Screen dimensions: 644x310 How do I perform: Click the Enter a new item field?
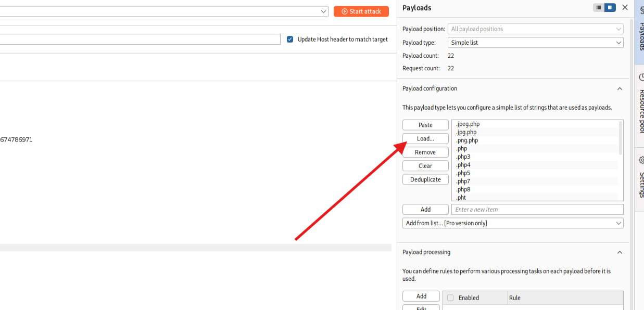(x=537, y=210)
